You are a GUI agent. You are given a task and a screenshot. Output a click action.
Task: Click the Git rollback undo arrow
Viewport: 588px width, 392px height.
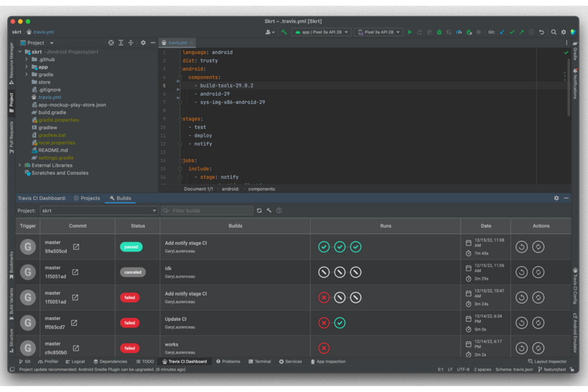pos(542,32)
